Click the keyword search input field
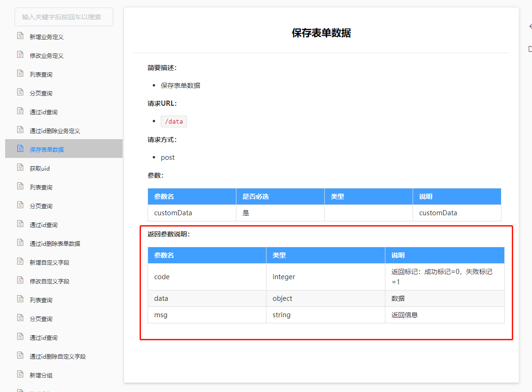 pyautogui.click(x=63, y=16)
